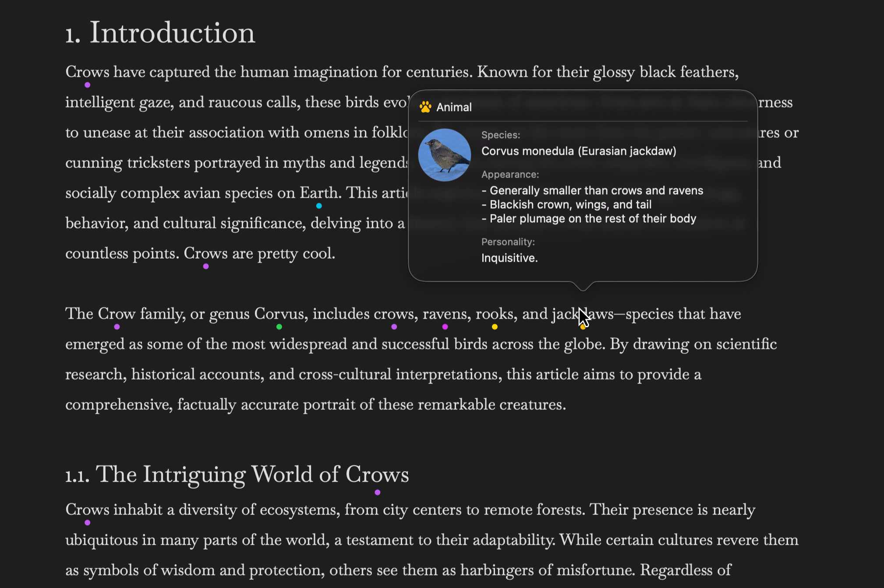Click the jackdaw photo thumbnail in the popover

444,155
